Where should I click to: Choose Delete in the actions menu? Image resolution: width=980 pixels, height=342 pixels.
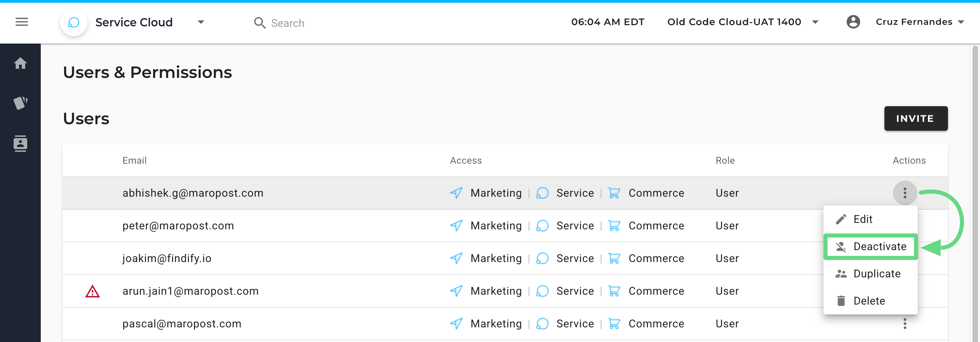point(869,301)
